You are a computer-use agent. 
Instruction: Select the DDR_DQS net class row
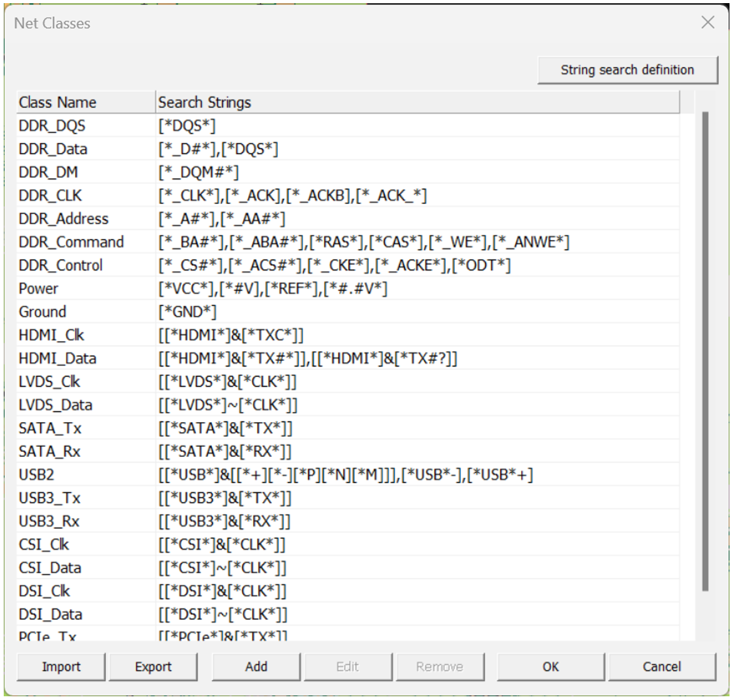(87, 126)
